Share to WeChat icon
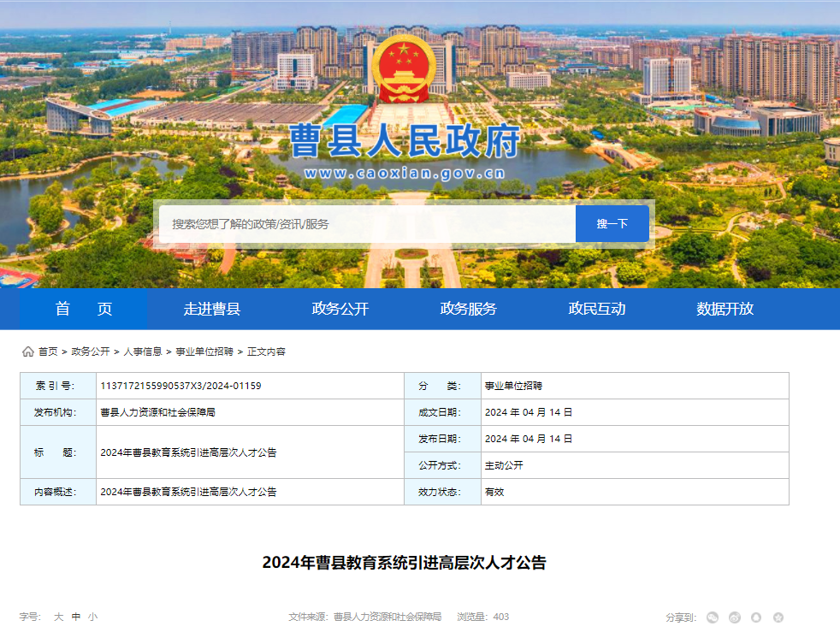This screenshot has height=638, width=840. [x=712, y=617]
